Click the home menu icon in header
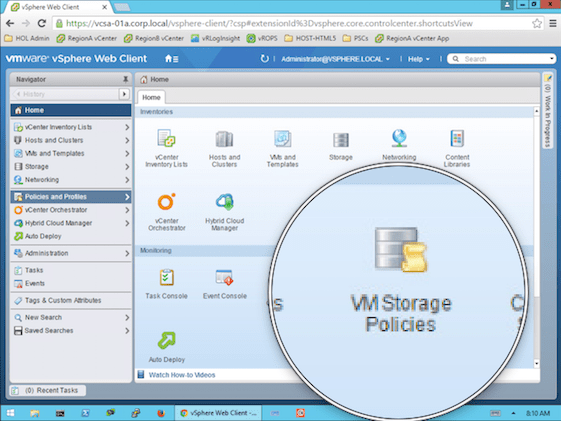 (x=171, y=59)
